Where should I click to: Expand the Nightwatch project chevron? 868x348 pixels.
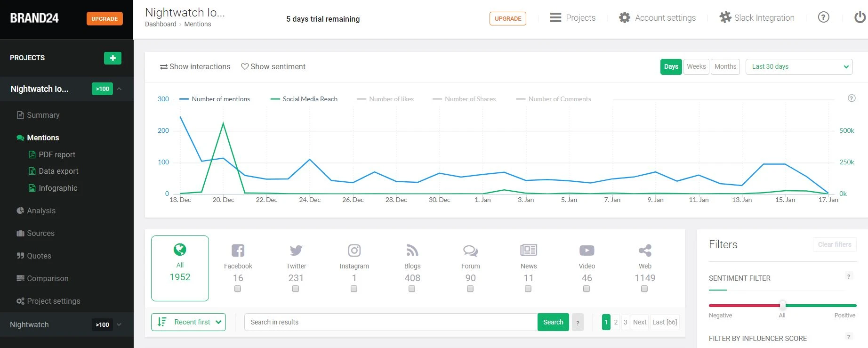(119, 324)
